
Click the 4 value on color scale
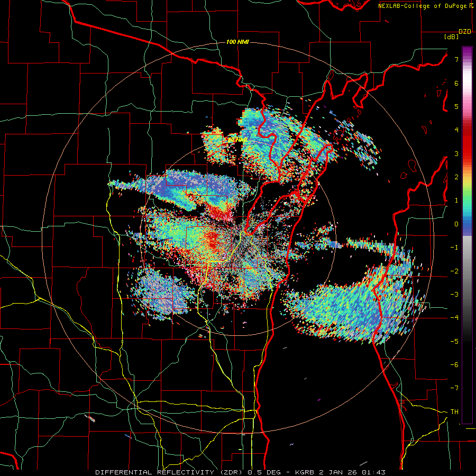[x=456, y=130]
